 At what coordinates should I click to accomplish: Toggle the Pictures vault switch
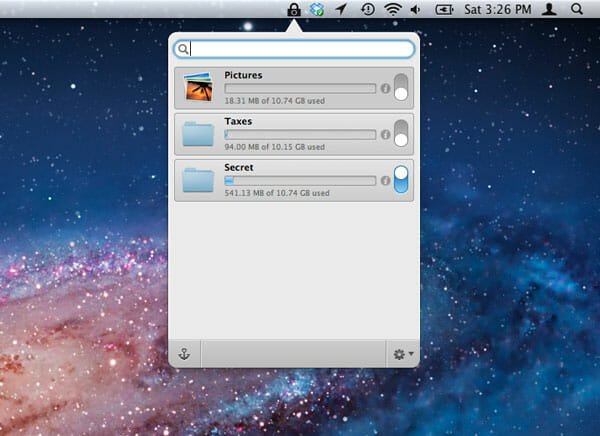click(x=401, y=88)
